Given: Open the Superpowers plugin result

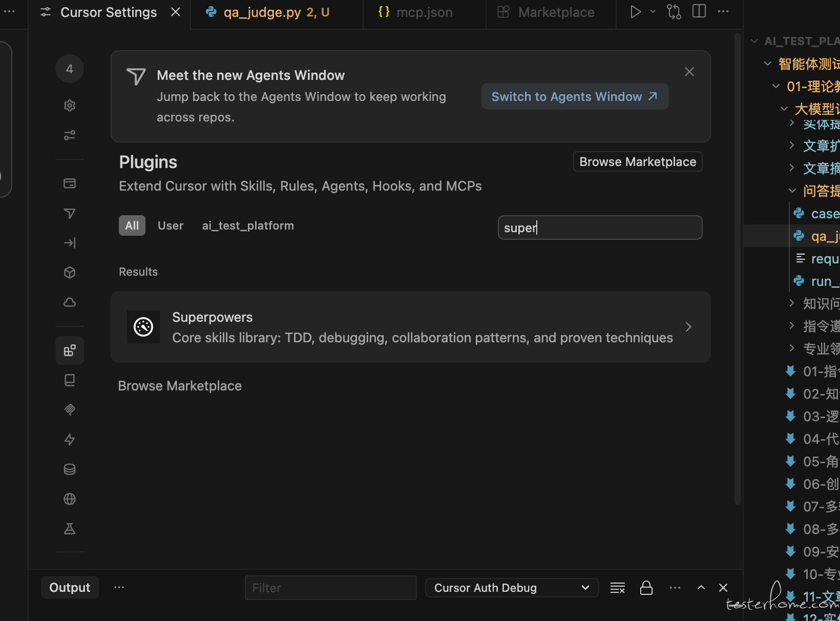Looking at the screenshot, I should [410, 327].
